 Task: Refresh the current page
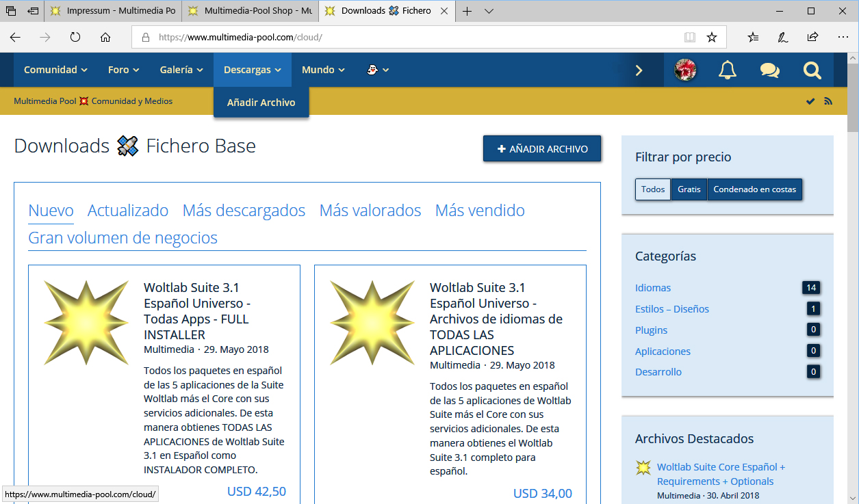[75, 38]
